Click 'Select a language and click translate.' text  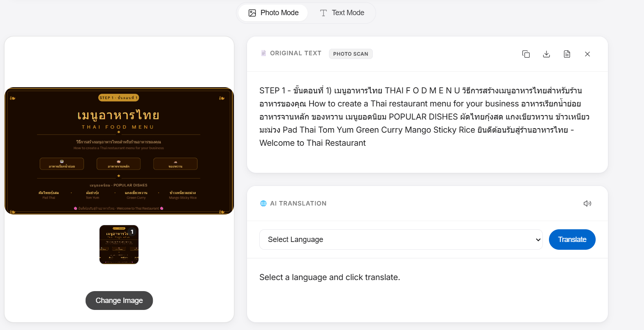330,277
